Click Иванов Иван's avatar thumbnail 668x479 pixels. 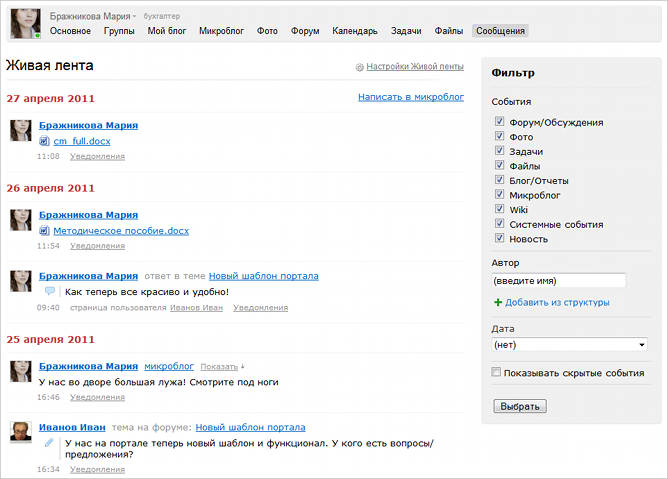[x=20, y=432]
